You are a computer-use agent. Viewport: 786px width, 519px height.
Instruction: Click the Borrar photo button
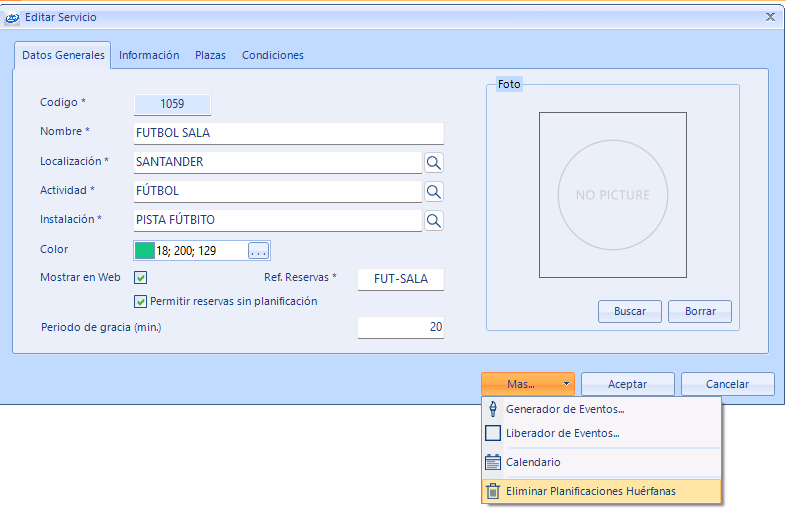tap(700, 311)
